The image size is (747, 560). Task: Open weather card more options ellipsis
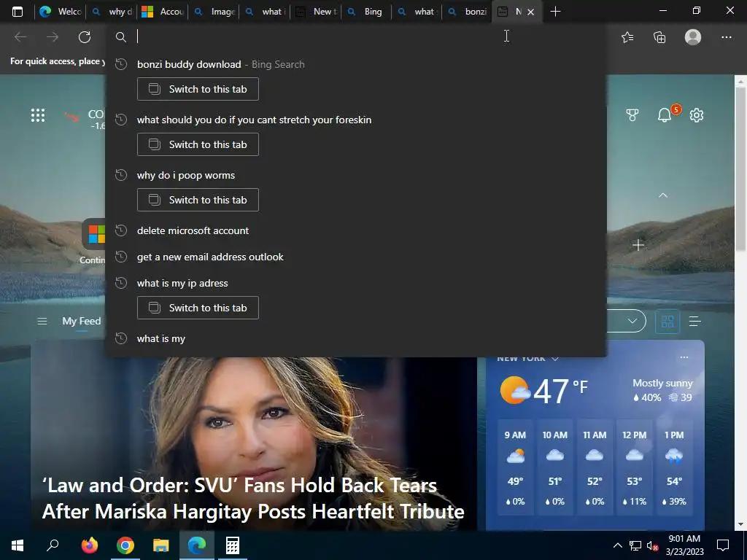(684, 357)
